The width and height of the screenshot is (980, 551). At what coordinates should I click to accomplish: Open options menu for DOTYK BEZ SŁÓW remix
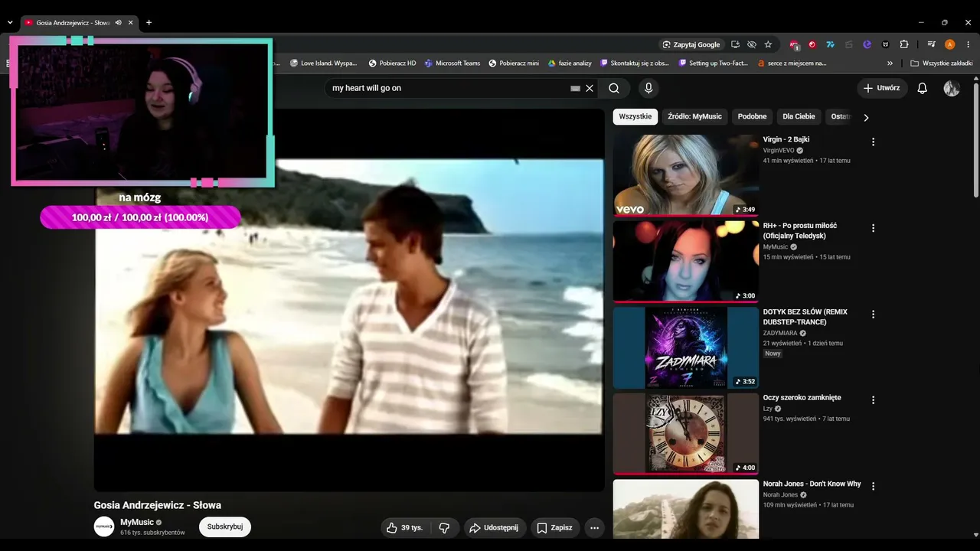873,315
